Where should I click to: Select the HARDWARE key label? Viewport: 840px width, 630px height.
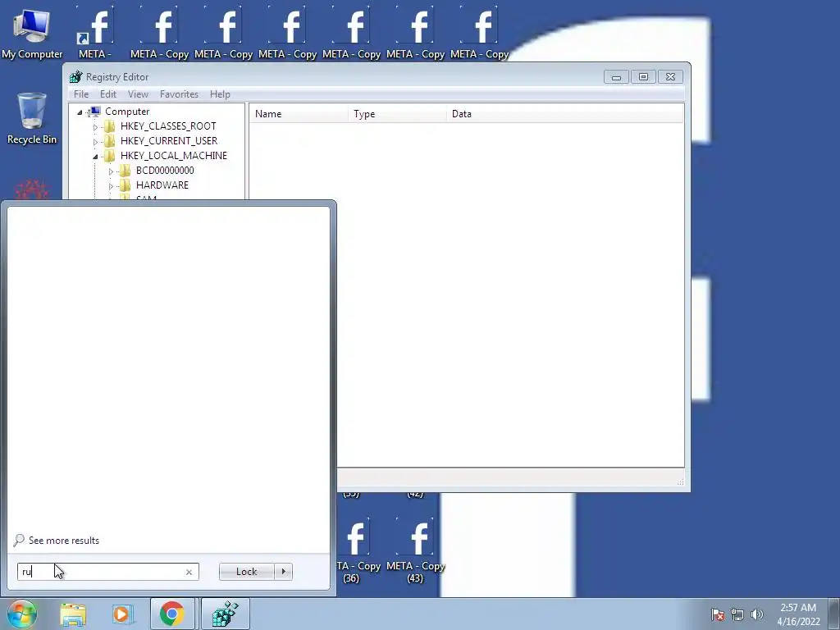pyautogui.click(x=162, y=185)
